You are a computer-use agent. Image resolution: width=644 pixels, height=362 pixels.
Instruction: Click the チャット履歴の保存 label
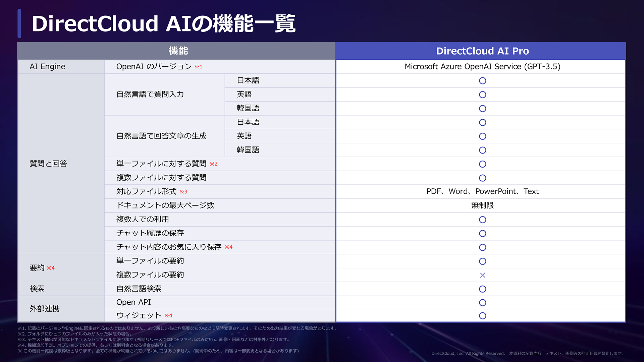pos(150,233)
